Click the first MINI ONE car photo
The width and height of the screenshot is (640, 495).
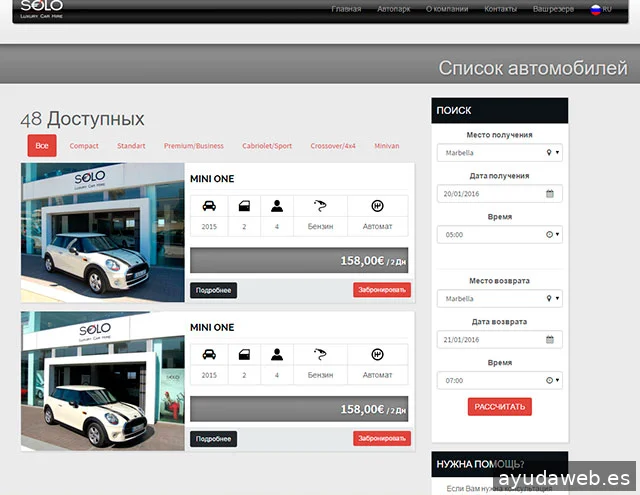point(102,232)
